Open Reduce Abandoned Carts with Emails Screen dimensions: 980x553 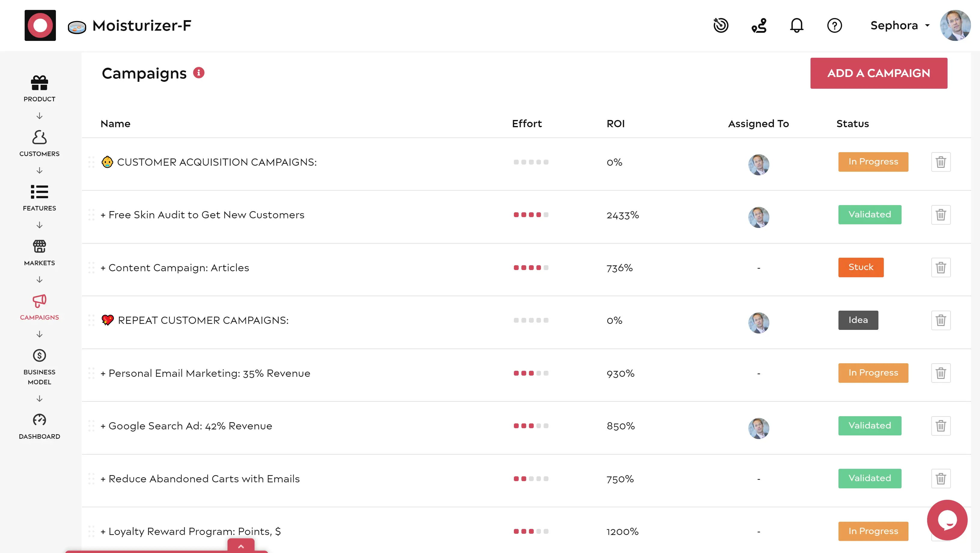200,479
